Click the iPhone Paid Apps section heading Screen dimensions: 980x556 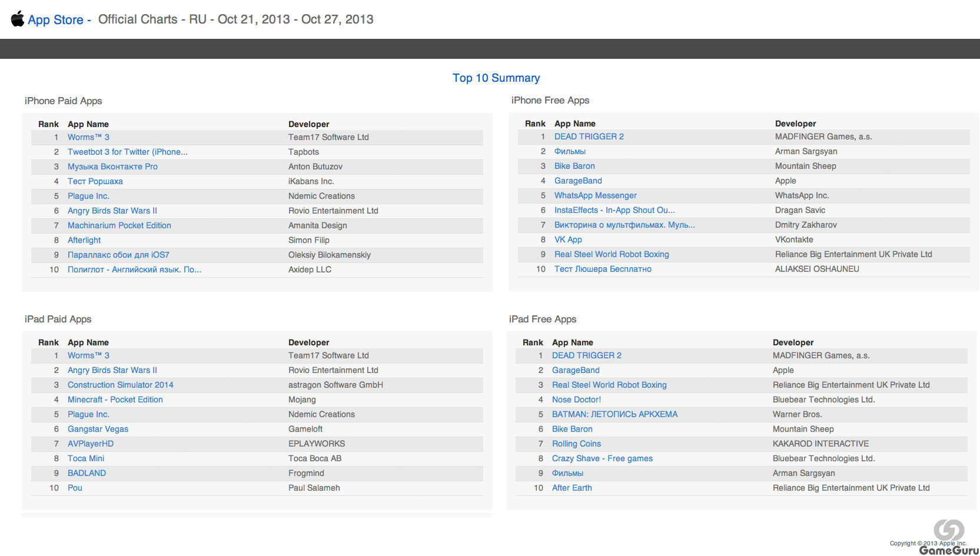pyautogui.click(x=64, y=101)
